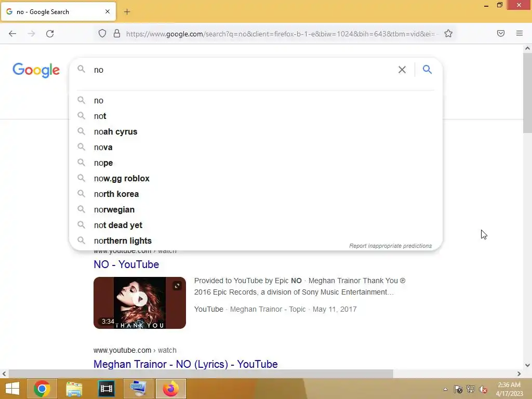Open the Action Center flag icon

[458, 389]
